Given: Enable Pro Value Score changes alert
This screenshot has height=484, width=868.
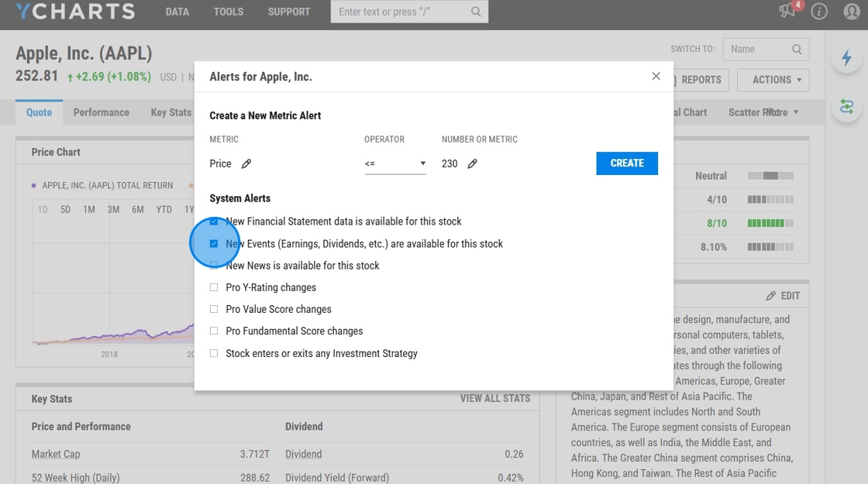Looking at the screenshot, I should (214, 309).
